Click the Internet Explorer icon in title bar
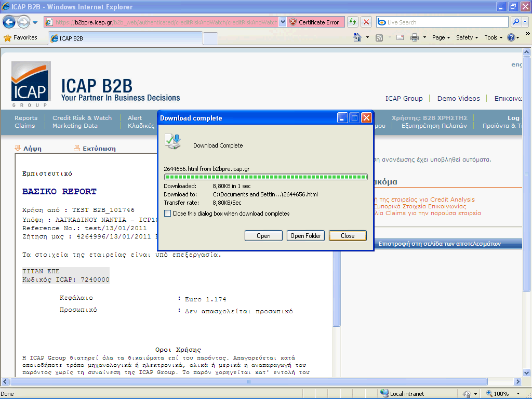The image size is (532, 399). pyautogui.click(x=5, y=6)
